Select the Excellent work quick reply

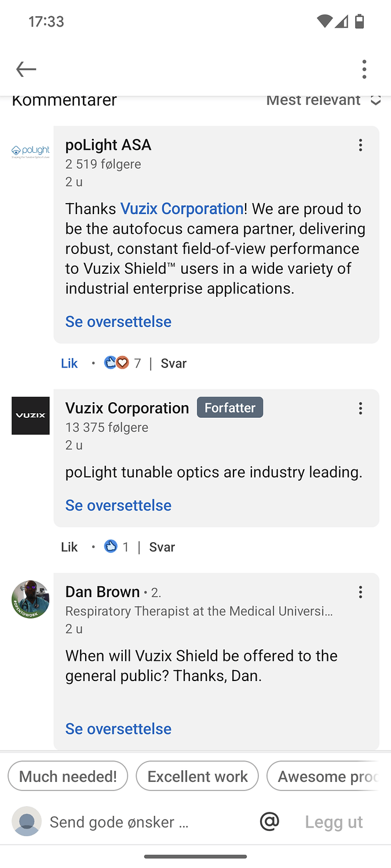[198, 776]
